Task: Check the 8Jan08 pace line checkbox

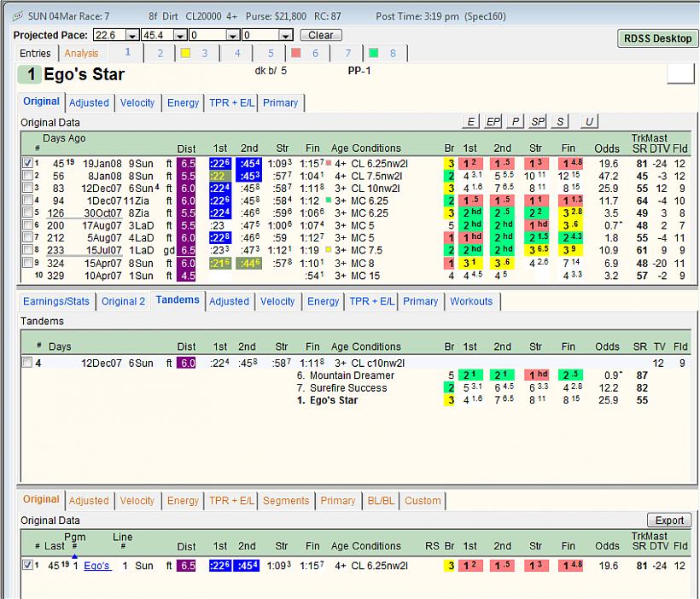Action: click(27, 176)
